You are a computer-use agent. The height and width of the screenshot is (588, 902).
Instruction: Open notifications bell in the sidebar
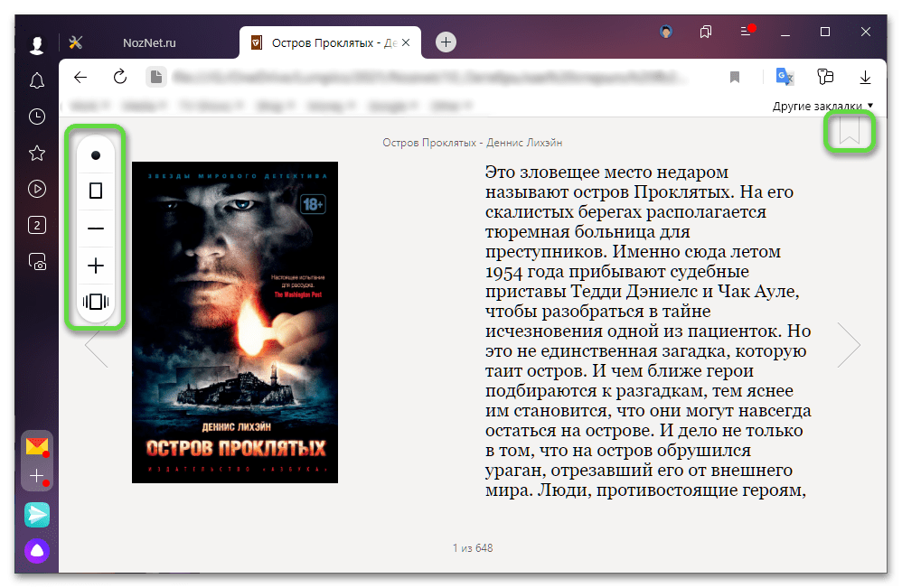tap(37, 81)
